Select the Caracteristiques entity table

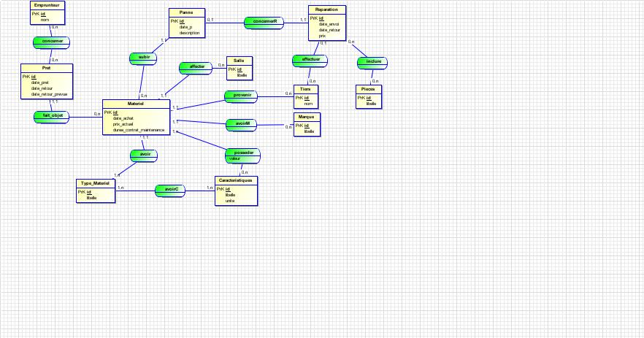[x=236, y=191]
